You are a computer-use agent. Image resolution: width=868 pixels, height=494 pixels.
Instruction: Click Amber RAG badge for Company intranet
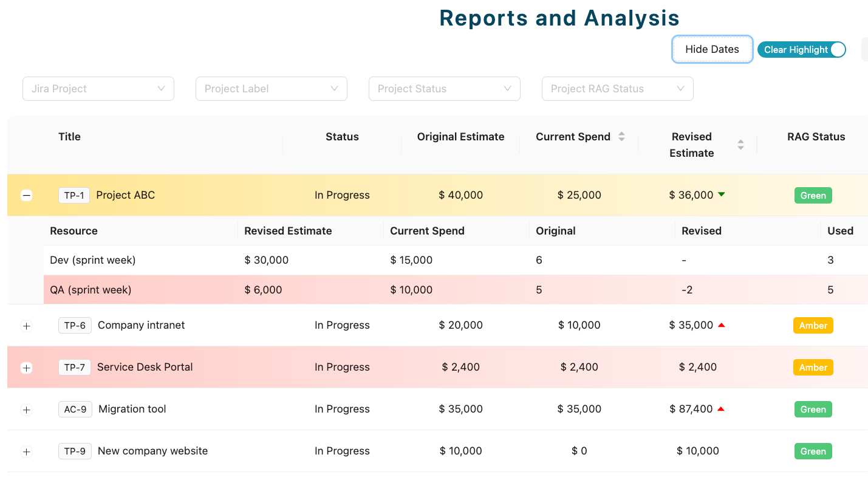(x=813, y=326)
